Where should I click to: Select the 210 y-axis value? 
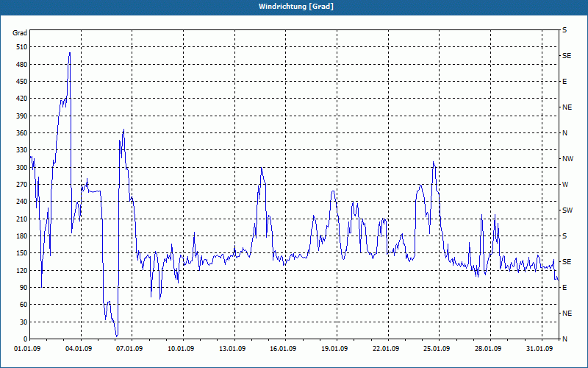coord(22,219)
